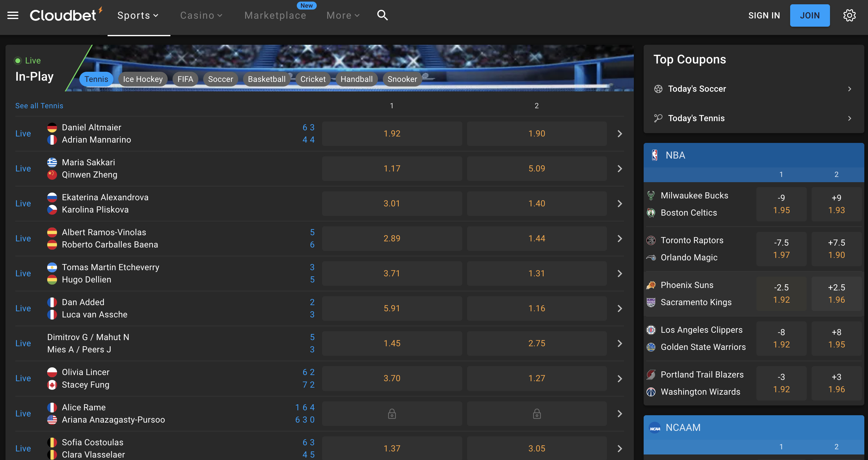
Task: Expand the Today's Soccer coupon chevron
Action: pyautogui.click(x=850, y=89)
